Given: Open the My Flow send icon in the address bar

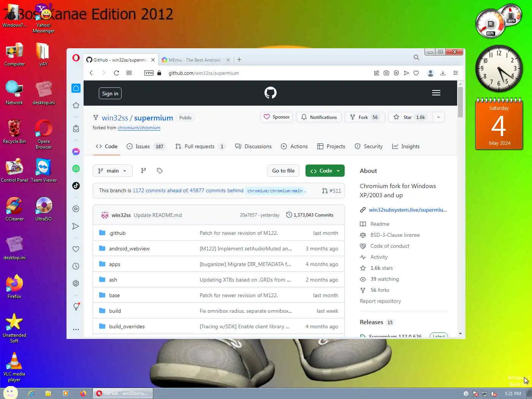Looking at the screenshot, I should point(406,73).
